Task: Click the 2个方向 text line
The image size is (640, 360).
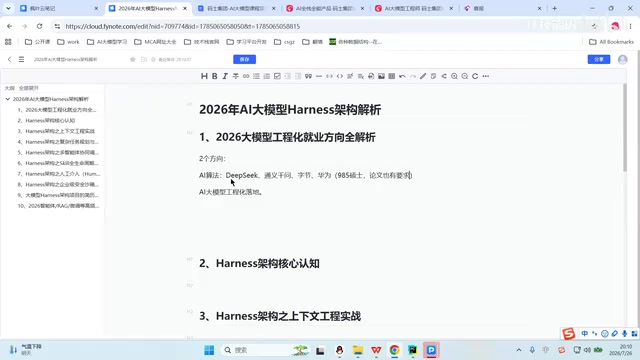Action: [212, 158]
